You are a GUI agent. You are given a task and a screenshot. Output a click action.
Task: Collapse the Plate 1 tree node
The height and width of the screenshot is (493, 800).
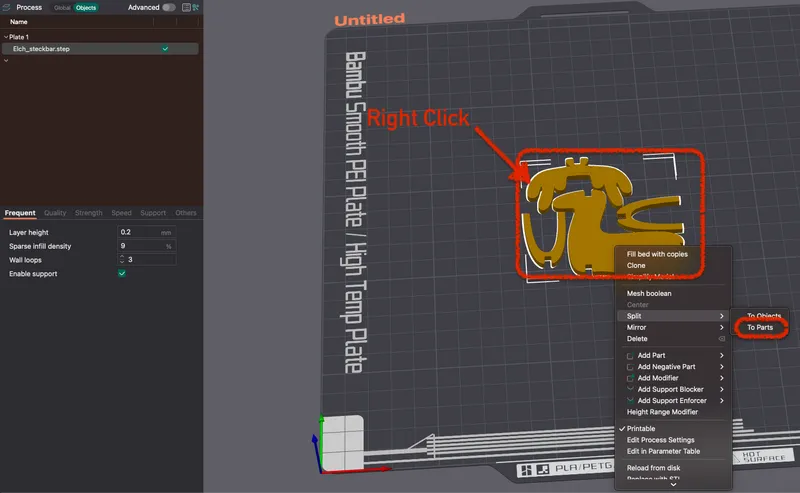pos(5,37)
